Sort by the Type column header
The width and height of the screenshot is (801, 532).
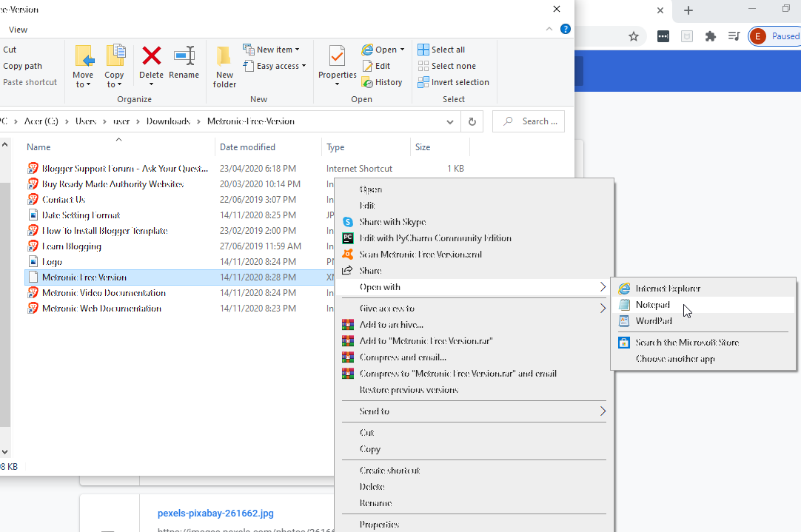pos(335,147)
